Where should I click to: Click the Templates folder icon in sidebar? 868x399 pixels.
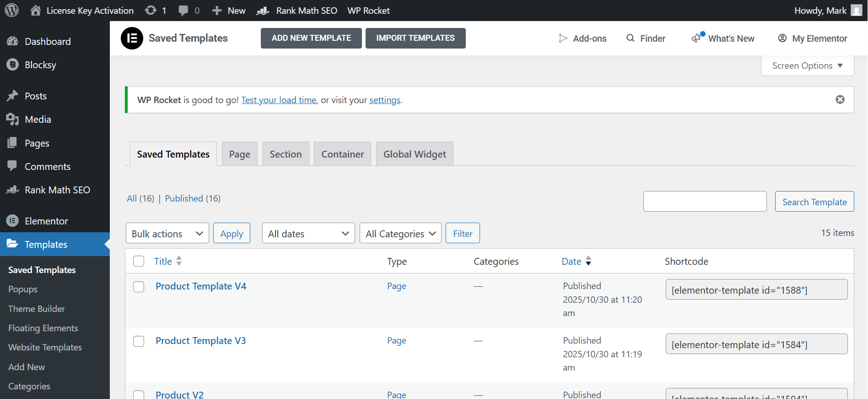[x=12, y=244]
